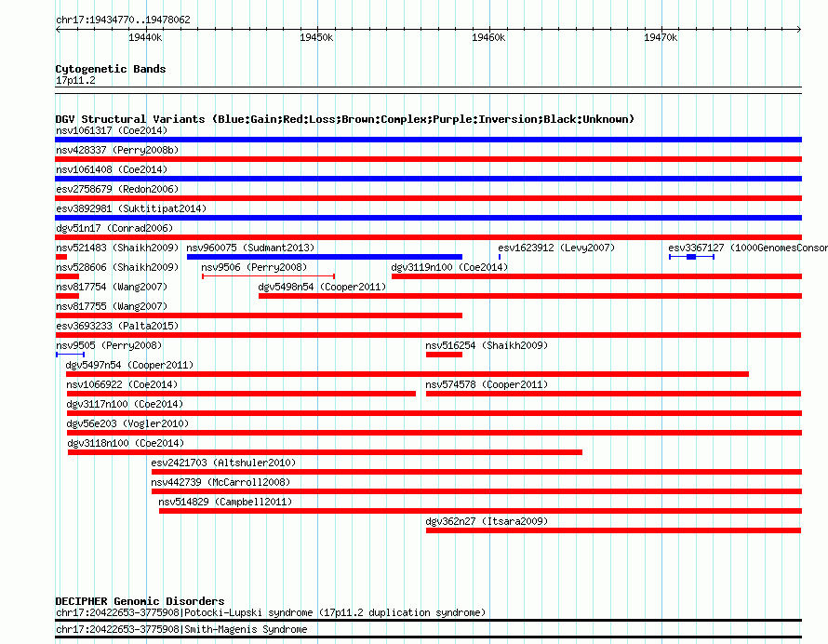Open Potocki-Lupski syndrome DECIPHER entry
Viewport: 828px width, 644px height.
point(271,613)
